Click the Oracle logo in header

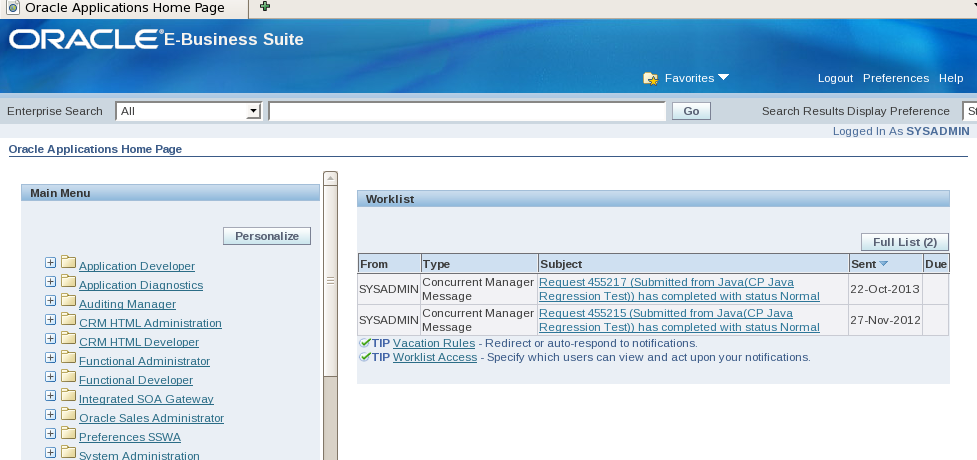click(85, 39)
